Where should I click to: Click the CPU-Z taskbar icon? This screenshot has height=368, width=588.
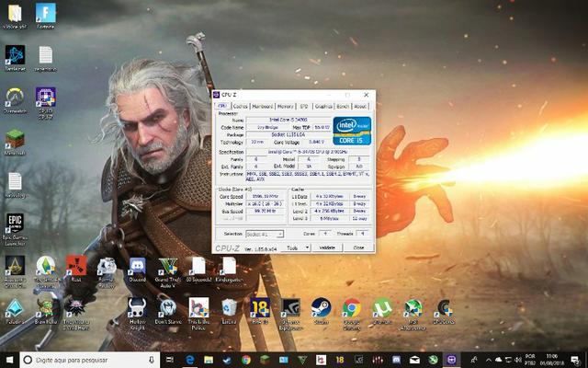tap(452, 360)
